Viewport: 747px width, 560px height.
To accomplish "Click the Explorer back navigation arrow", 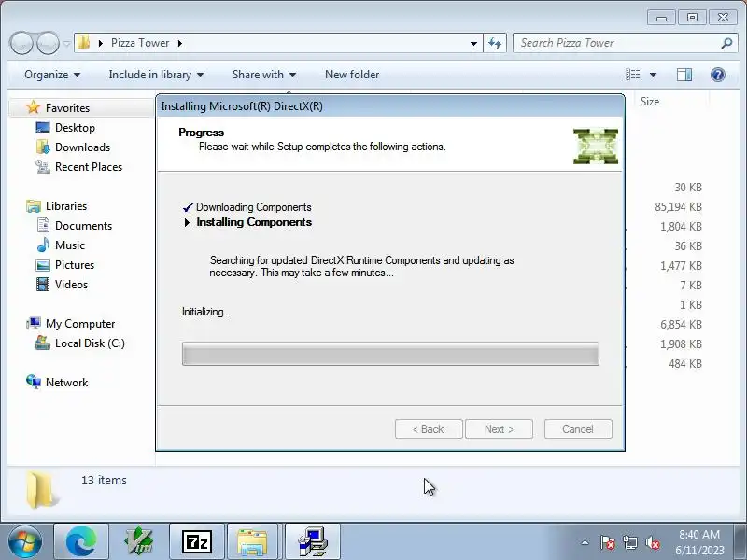I will click(21, 43).
